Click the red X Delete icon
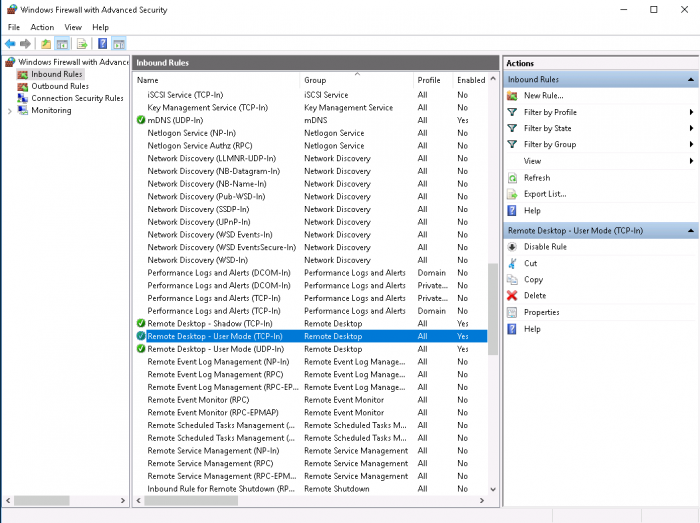Image resolution: width=700 pixels, height=523 pixels. coord(512,295)
